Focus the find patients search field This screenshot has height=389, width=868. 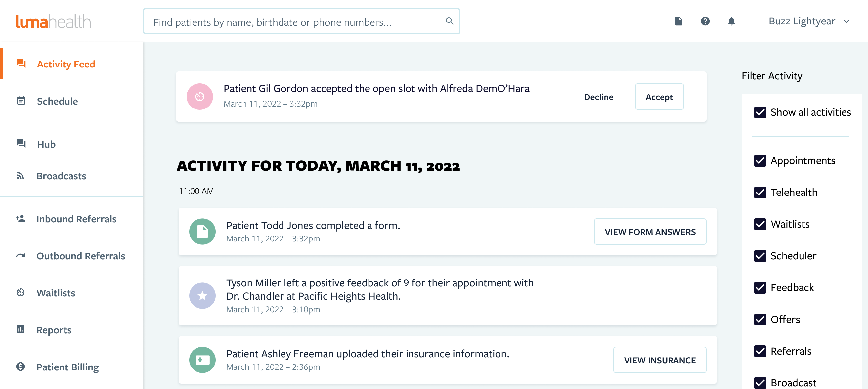(301, 21)
